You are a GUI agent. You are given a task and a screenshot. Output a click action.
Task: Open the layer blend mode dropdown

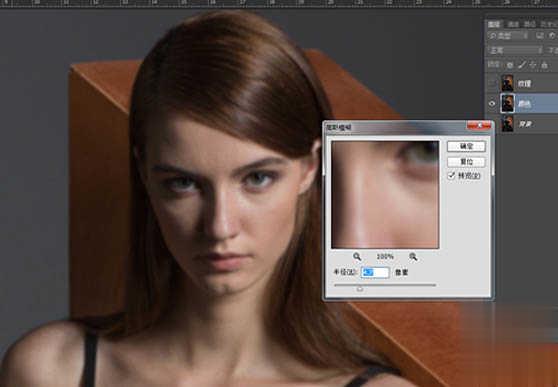[x=515, y=51]
